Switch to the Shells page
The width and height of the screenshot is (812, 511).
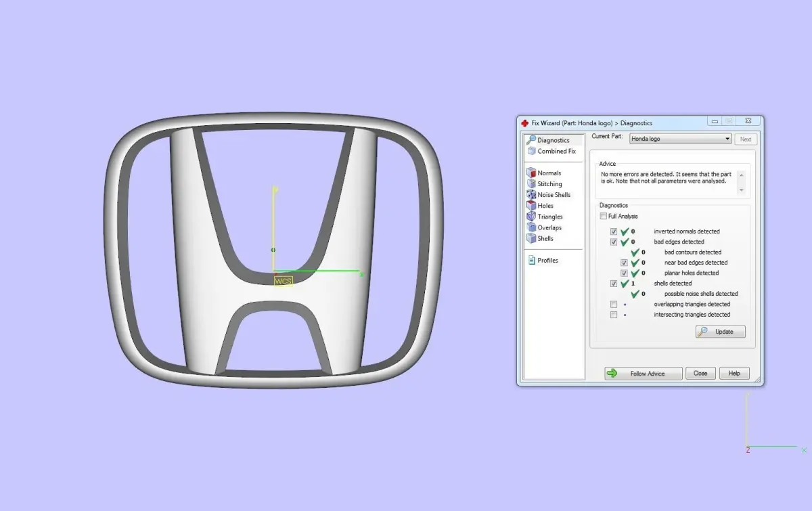pos(540,238)
